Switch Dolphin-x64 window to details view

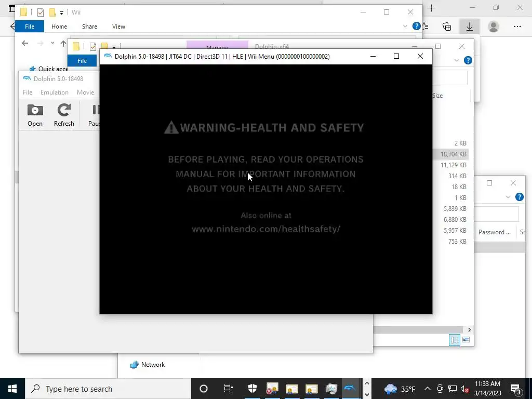tap(455, 340)
